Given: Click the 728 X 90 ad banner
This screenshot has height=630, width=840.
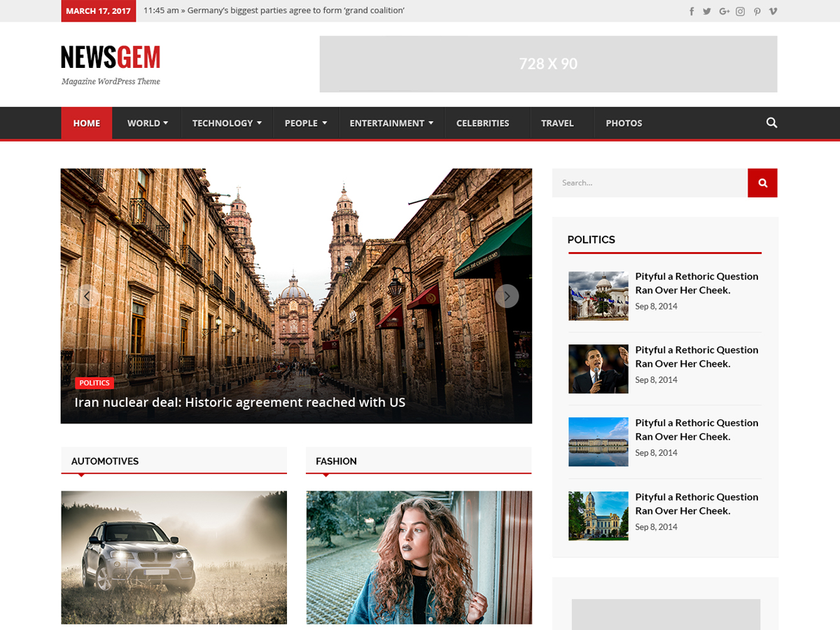Looking at the screenshot, I should [x=548, y=64].
